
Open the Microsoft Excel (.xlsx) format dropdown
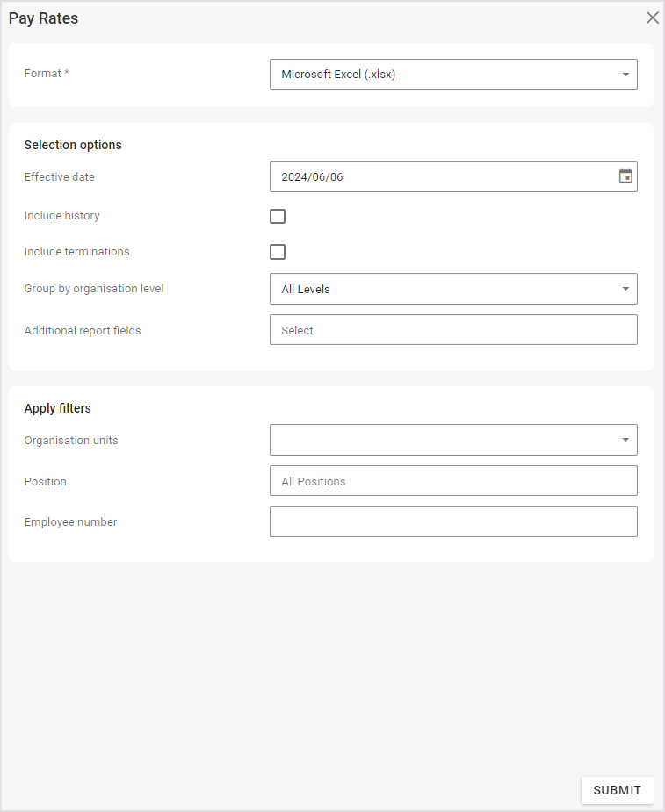tap(439, 75)
